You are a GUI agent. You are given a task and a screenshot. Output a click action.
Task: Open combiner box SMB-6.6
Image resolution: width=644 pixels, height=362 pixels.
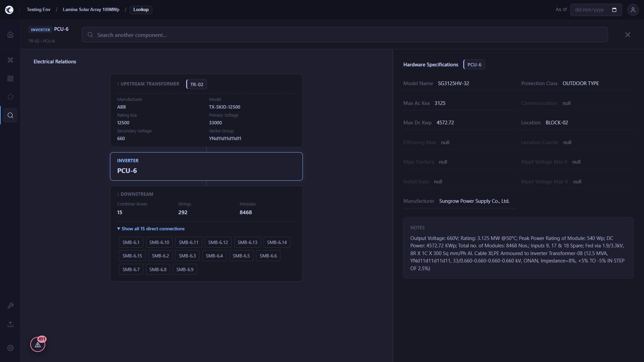click(x=268, y=256)
